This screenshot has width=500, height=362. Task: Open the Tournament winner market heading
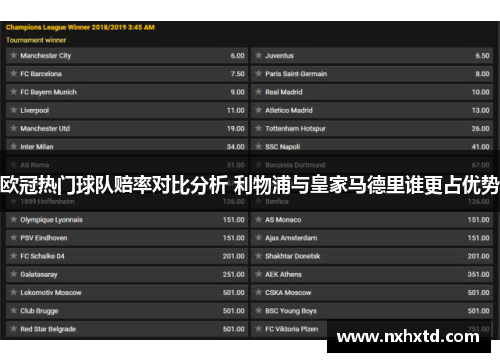click(x=36, y=40)
